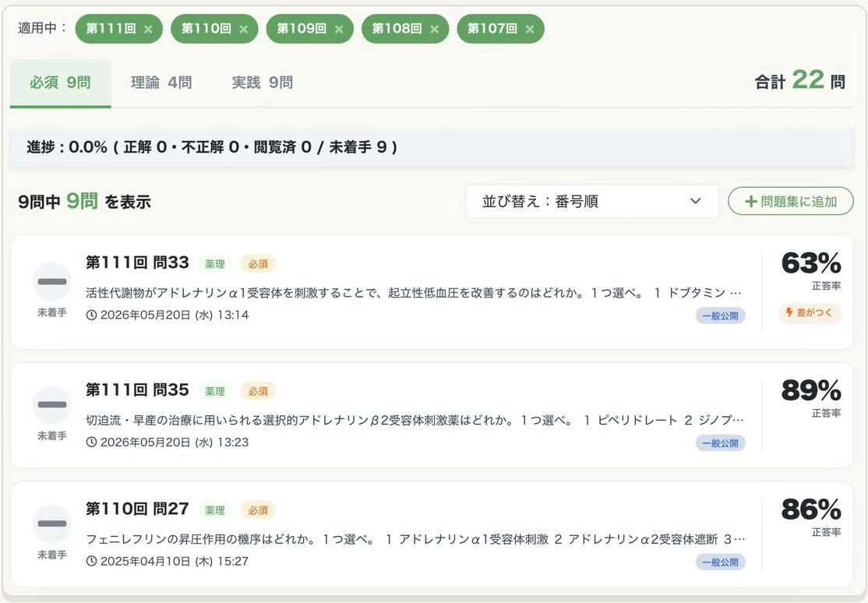Open question 第111回 問33 title
868x603 pixels.
click(137, 263)
